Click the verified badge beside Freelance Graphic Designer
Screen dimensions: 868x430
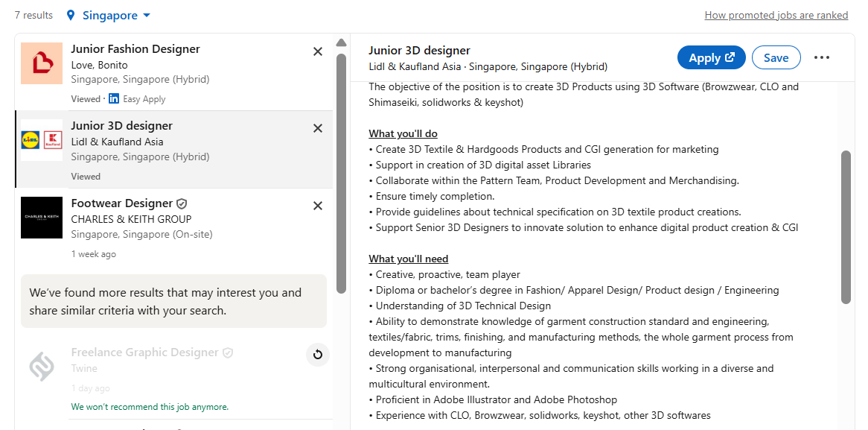point(229,352)
